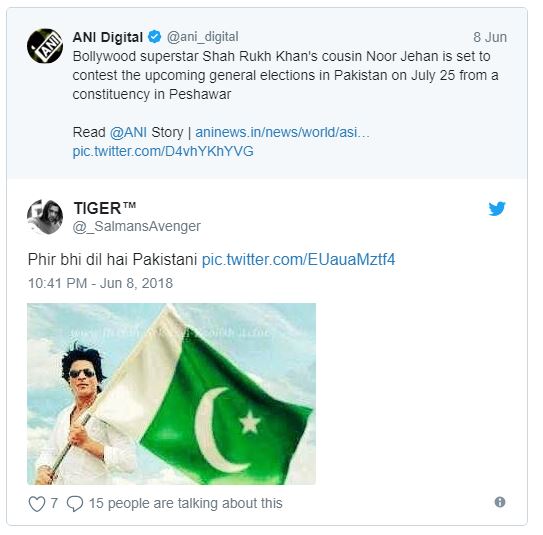This screenshot has width=543, height=535.
Task: Open the aninews.in story link
Action: coord(282,132)
